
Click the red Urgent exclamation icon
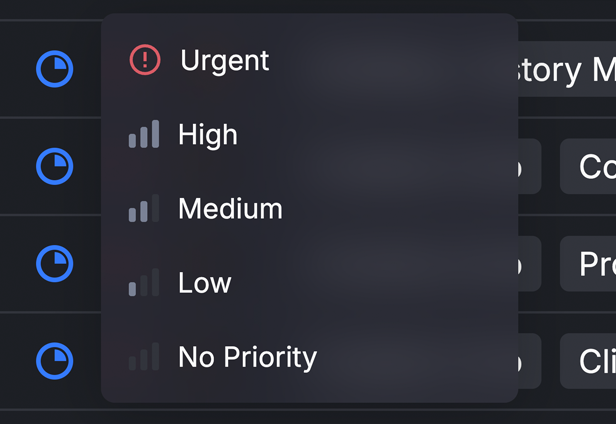tap(145, 60)
